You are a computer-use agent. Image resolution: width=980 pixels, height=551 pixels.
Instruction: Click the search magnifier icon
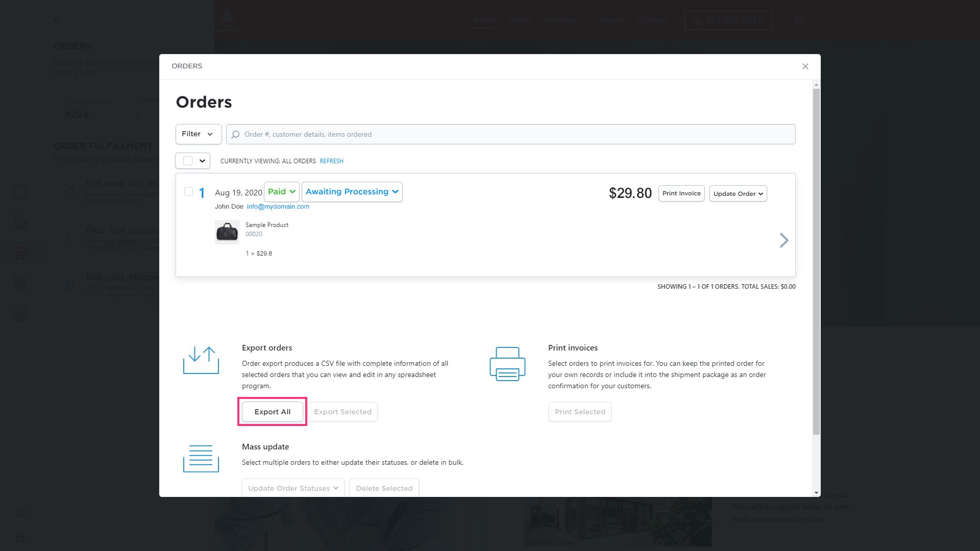click(235, 135)
